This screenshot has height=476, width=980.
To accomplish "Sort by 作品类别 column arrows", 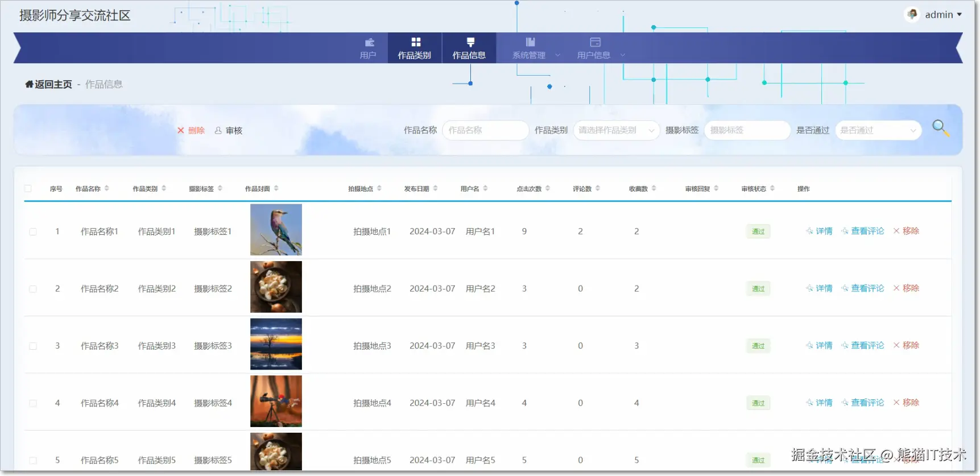I will pos(164,188).
